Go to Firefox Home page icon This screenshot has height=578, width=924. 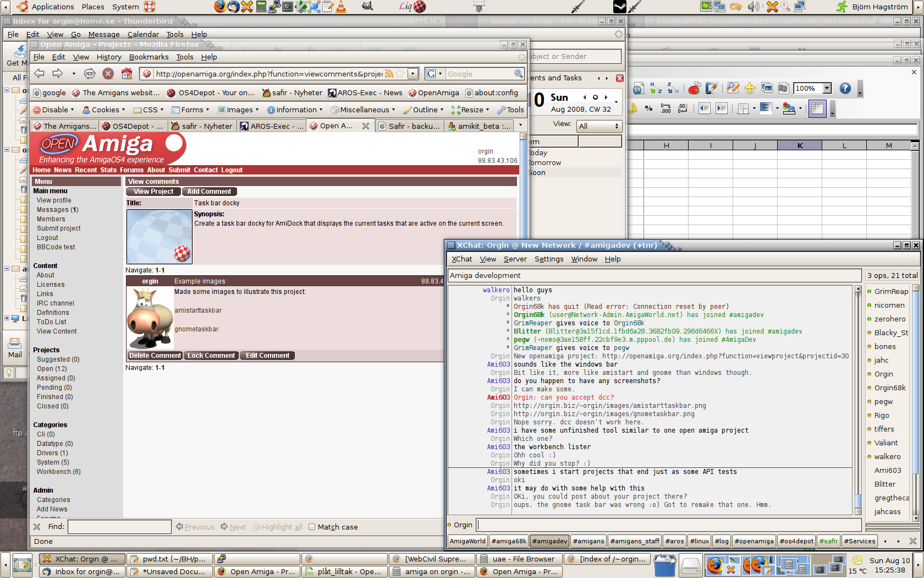[x=127, y=73]
